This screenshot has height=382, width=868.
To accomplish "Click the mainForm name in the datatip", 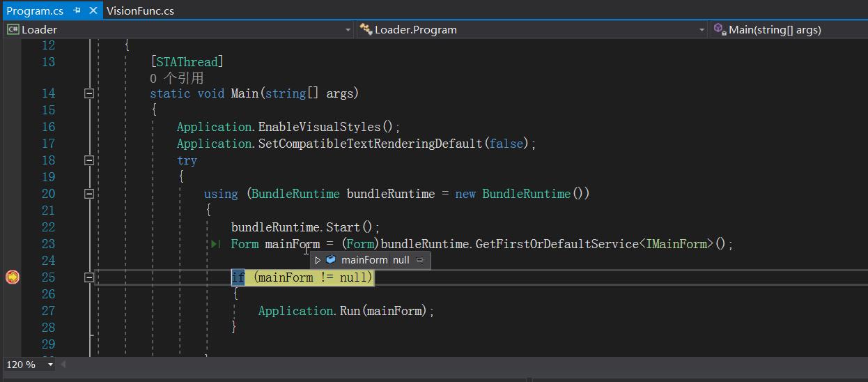I will 364,260.
